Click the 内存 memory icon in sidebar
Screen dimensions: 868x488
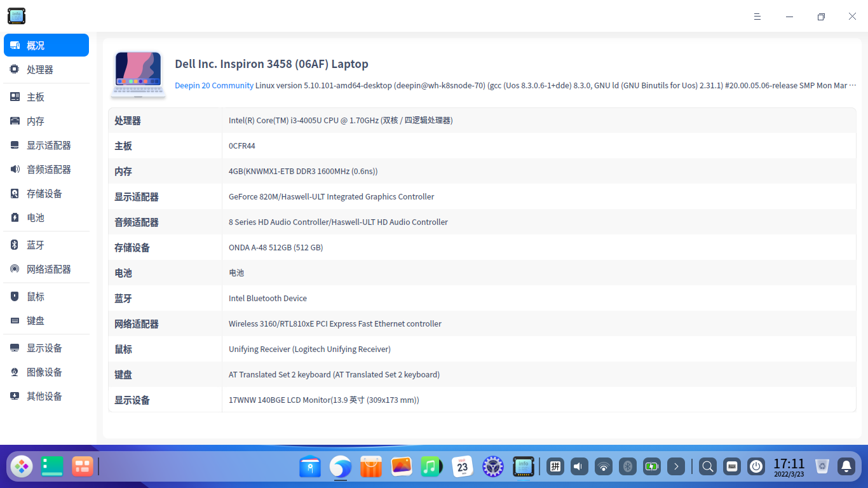click(15, 121)
